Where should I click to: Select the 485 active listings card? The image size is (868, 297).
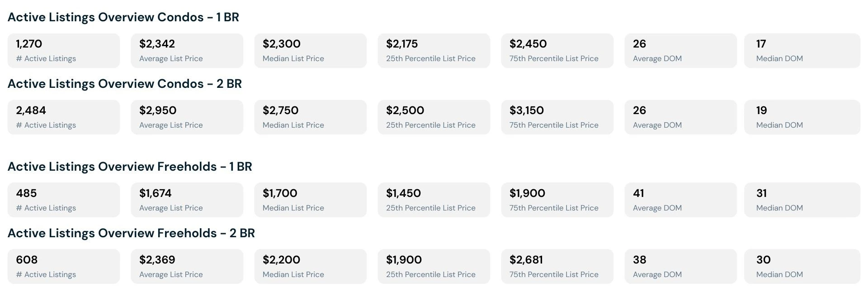(64, 200)
